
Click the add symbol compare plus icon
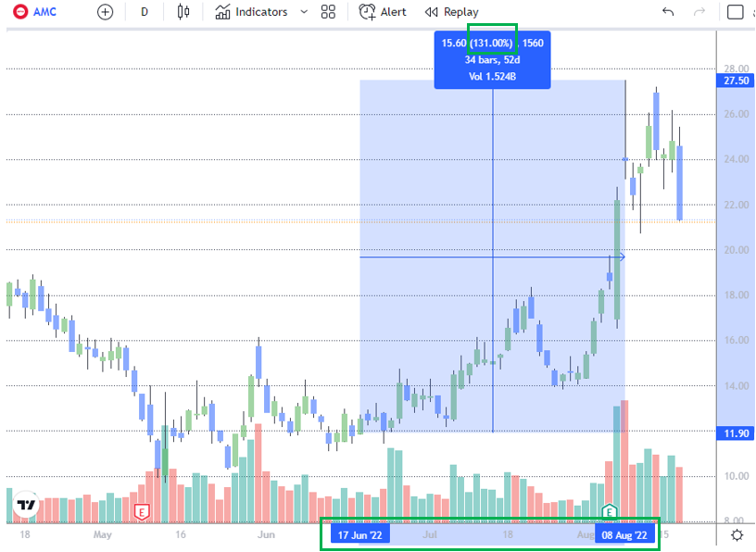coord(105,12)
